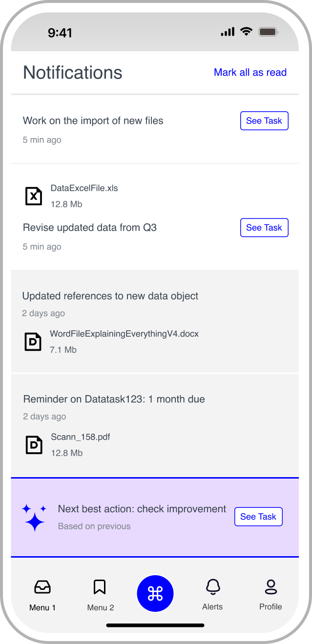Viewport: 312px width, 644px height.
Task: Click the document icon beside Scann_158.pdf
Action: pyautogui.click(x=34, y=444)
